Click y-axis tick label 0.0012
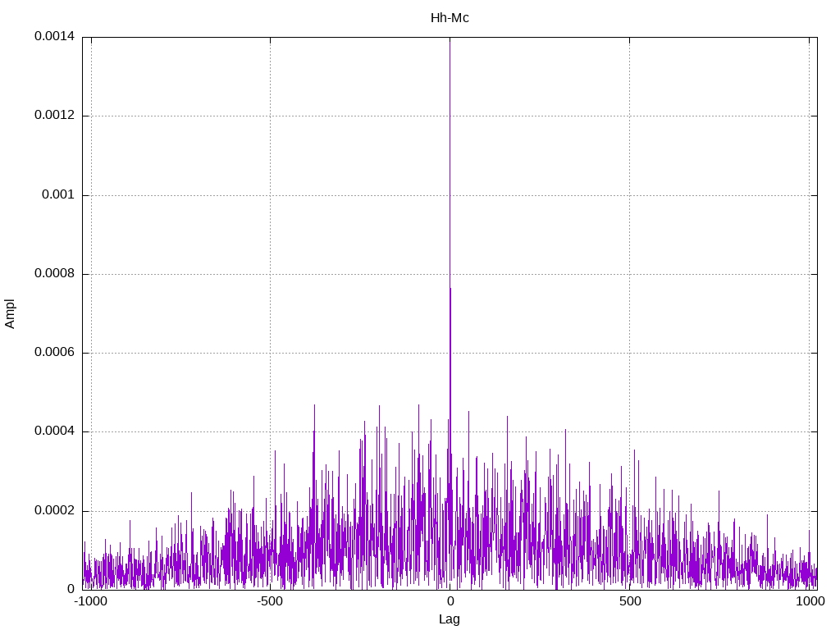The image size is (840, 630). pyautogui.click(x=55, y=115)
